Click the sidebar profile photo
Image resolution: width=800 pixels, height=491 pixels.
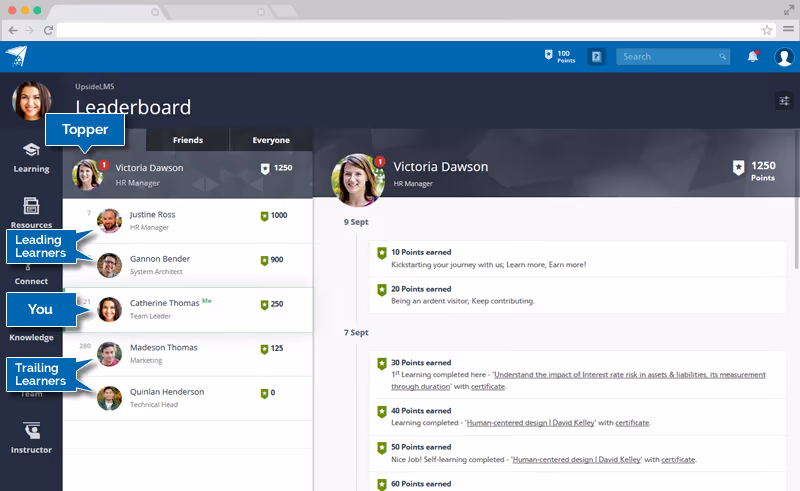click(32, 101)
